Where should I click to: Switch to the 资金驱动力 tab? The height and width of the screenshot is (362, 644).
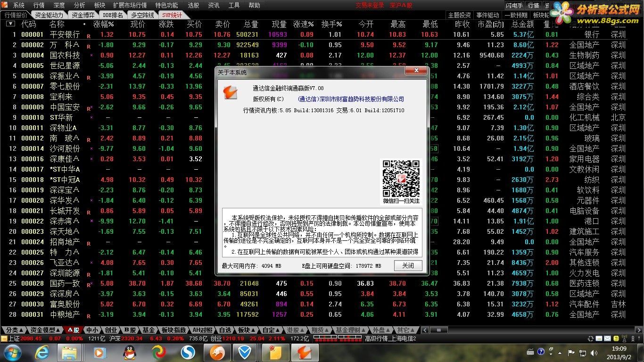click(x=49, y=15)
